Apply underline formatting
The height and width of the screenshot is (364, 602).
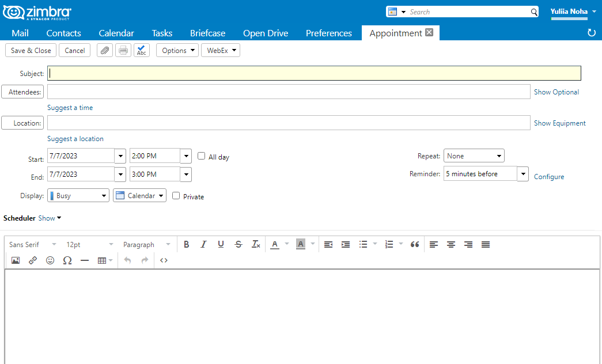click(221, 245)
